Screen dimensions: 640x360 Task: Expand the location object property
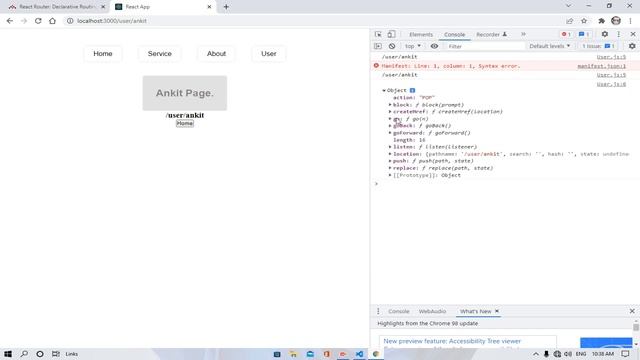[390, 154]
